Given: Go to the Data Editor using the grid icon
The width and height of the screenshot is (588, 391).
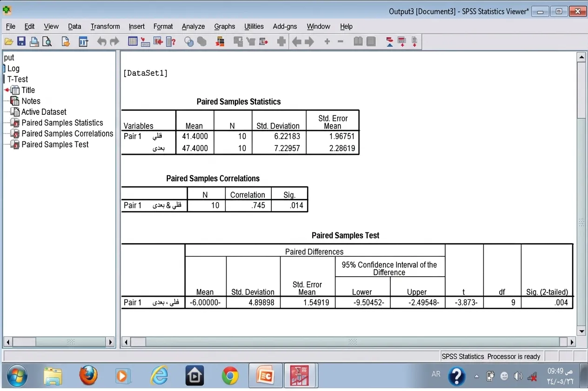Looking at the screenshot, I should pyautogui.click(x=133, y=42).
